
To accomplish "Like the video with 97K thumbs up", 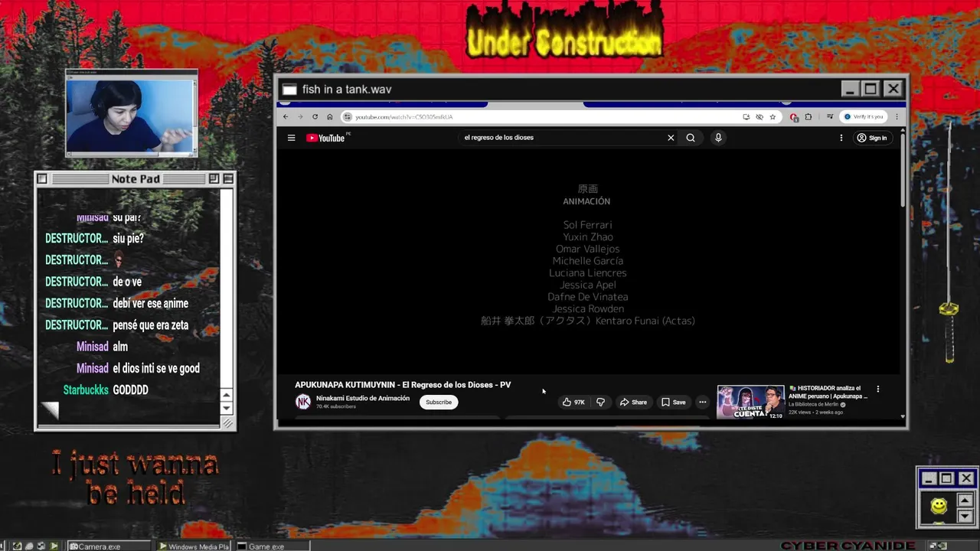I will tap(573, 403).
